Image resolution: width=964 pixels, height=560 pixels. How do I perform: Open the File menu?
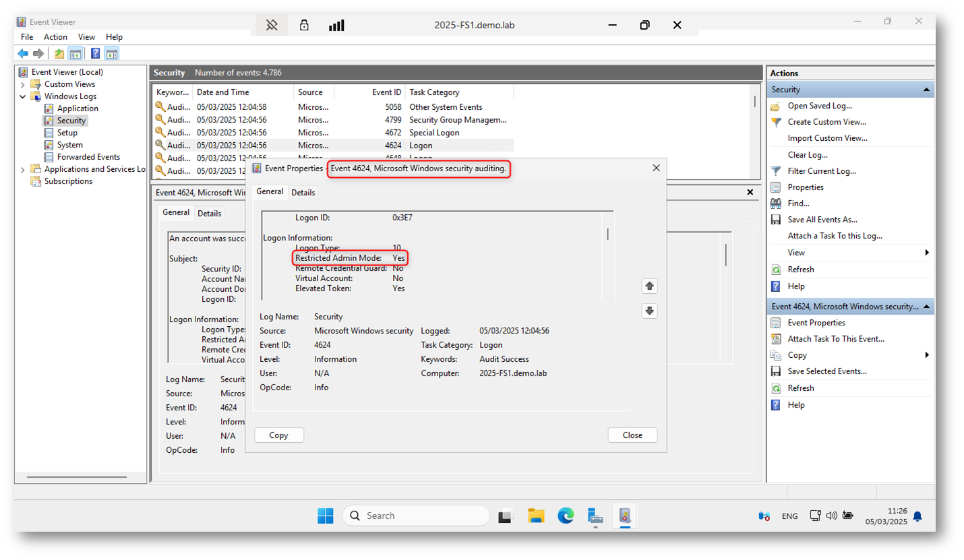pos(27,37)
